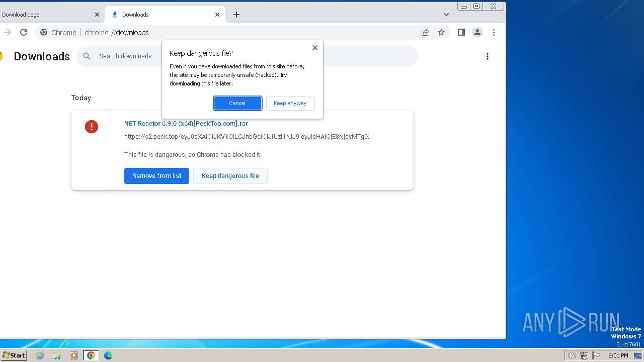Image resolution: width=644 pixels, height=362 pixels.
Task: Click Remove from list button
Action: coord(156,176)
